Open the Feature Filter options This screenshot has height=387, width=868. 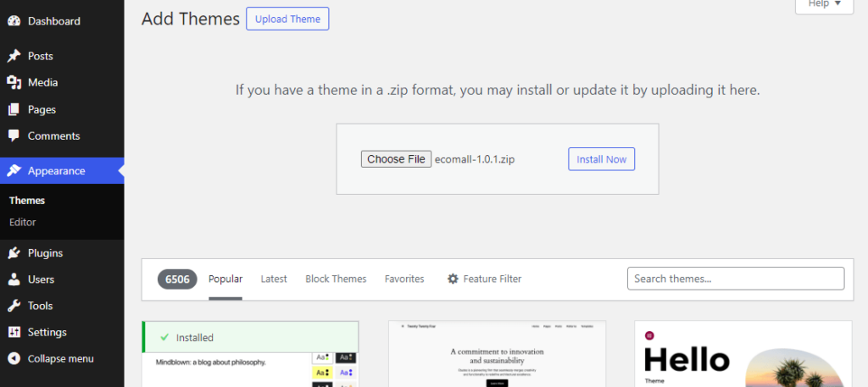point(484,279)
